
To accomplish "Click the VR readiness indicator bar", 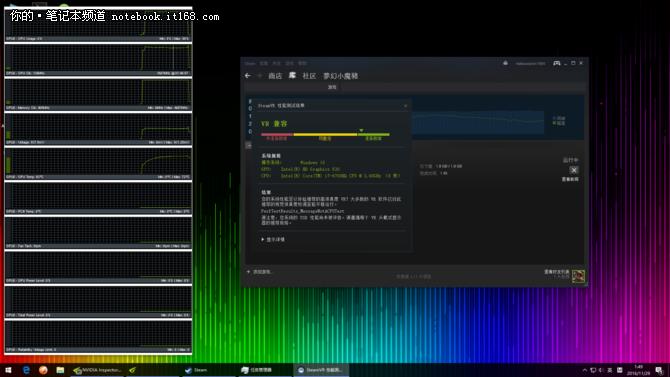I will tap(325, 134).
